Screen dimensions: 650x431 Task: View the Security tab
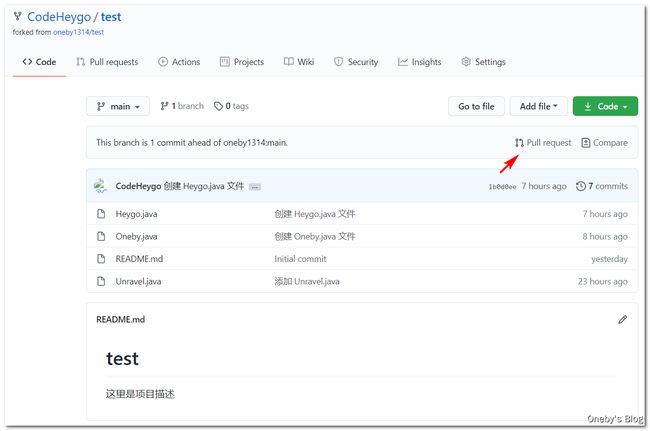356,62
